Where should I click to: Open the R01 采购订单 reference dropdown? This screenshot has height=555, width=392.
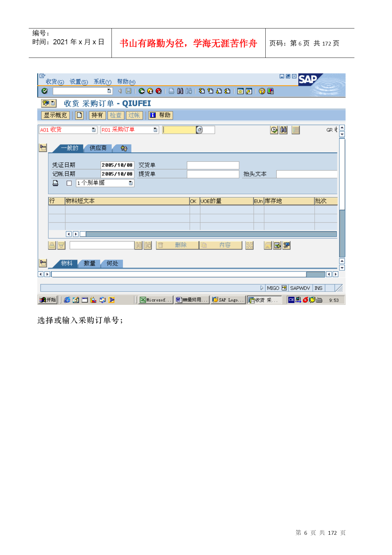(155, 130)
